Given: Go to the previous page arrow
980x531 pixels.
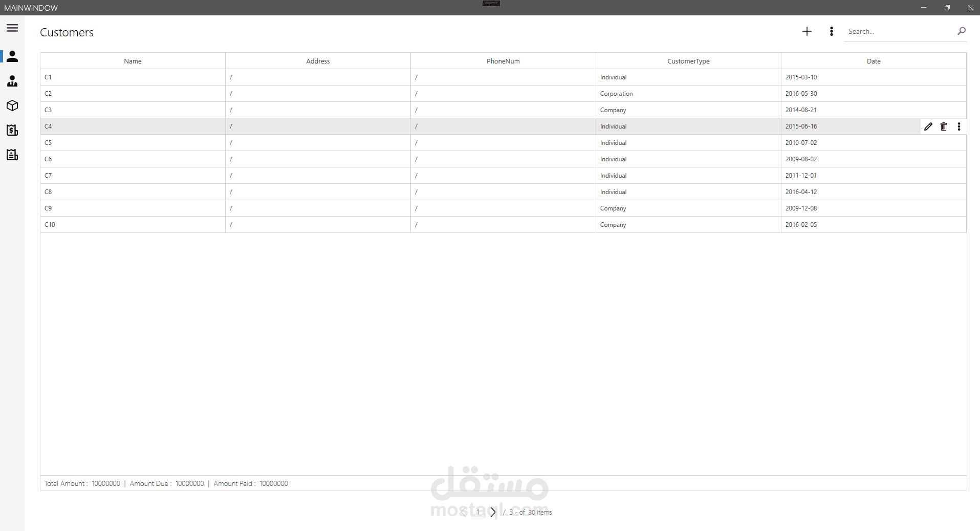Looking at the screenshot, I should pos(464,512).
